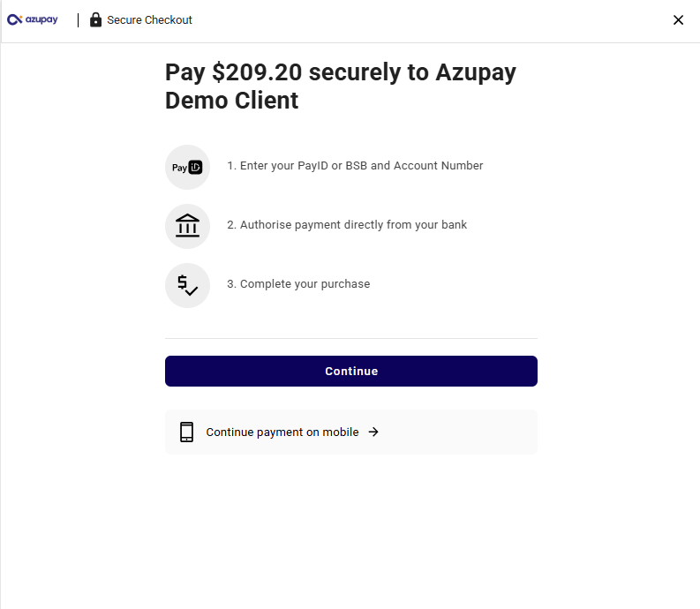Click step 1 Enter your PayID text
This screenshot has height=609, width=700.
point(355,166)
